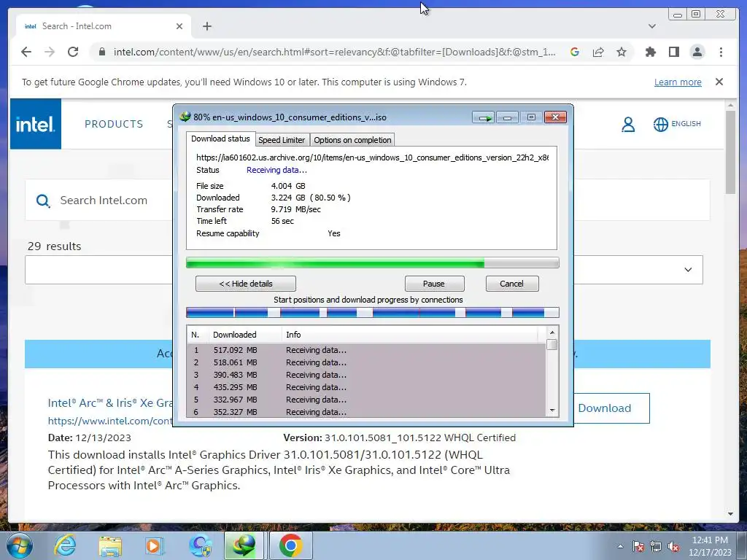Click the Intel logo
This screenshot has width=747, height=560.
tap(36, 124)
